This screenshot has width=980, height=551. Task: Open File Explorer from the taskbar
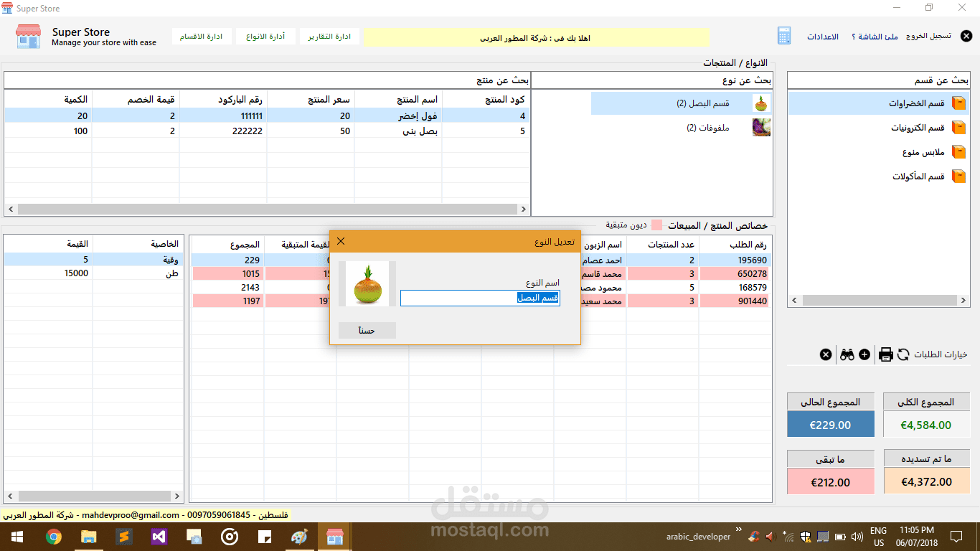(x=88, y=537)
